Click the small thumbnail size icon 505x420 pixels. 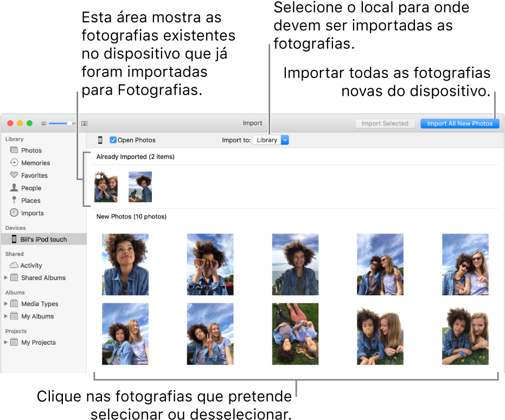(x=44, y=124)
